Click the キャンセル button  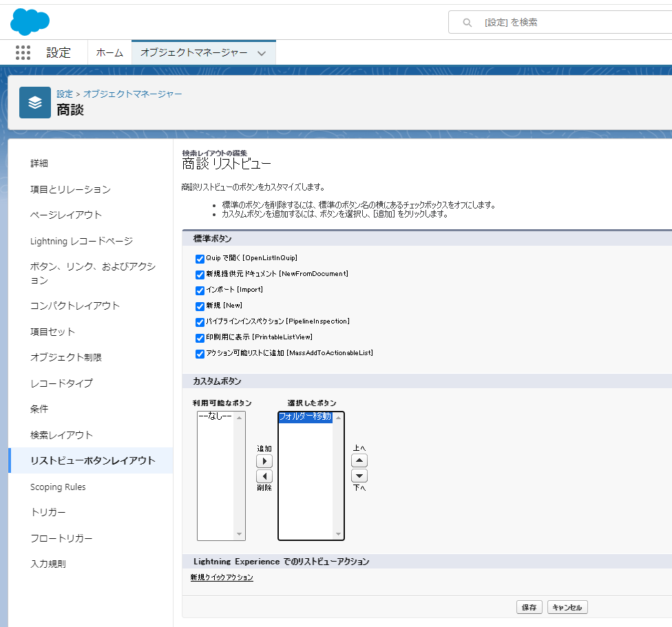pos(567,607)
